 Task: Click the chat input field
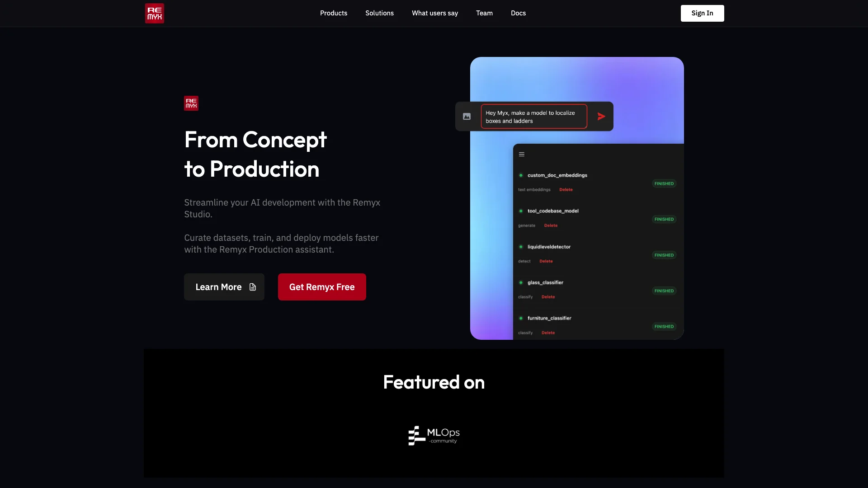(x=533, y=116)
